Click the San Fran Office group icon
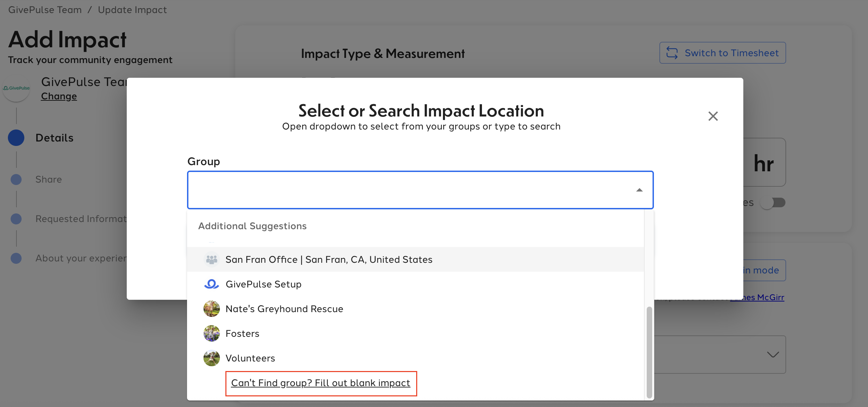 (212, 260)
